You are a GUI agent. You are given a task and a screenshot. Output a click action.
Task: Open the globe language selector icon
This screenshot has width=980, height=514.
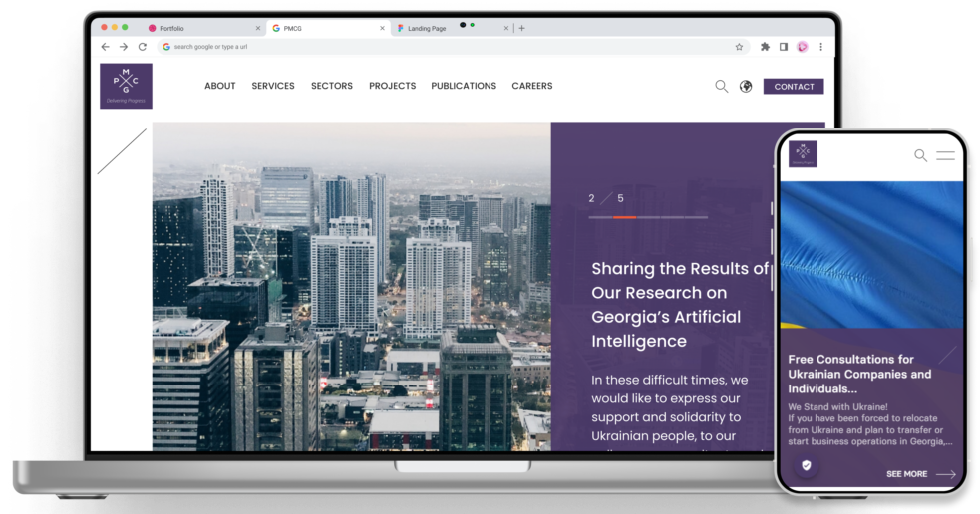tap(746, 87)
